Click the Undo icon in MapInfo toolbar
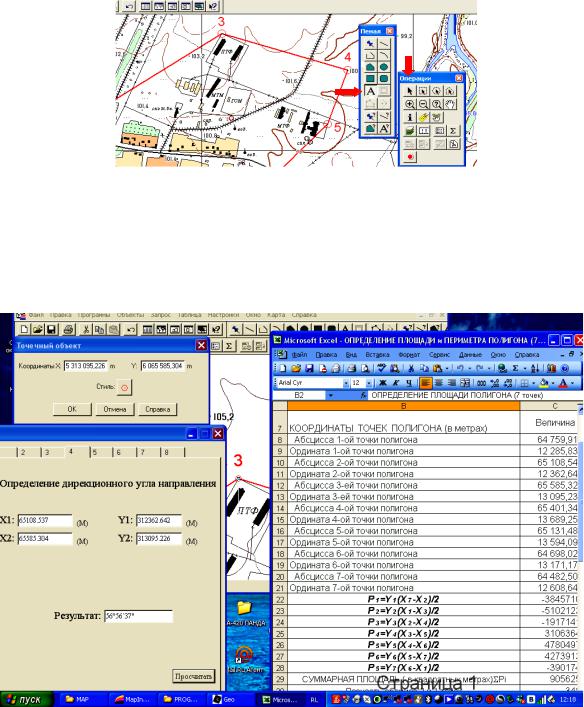 pos(130,330)
